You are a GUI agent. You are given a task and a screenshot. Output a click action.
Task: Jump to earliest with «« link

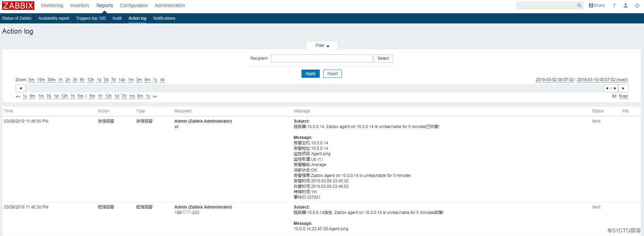point(18,96)
